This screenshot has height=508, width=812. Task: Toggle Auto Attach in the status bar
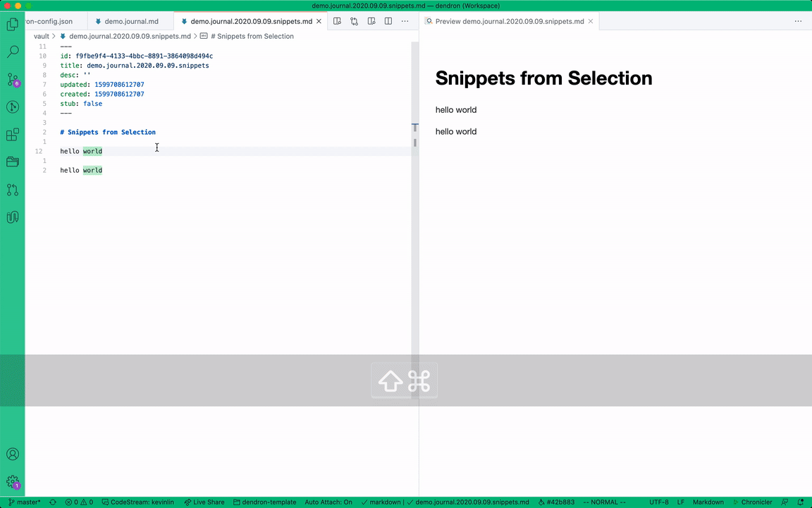tap(328, 502)
